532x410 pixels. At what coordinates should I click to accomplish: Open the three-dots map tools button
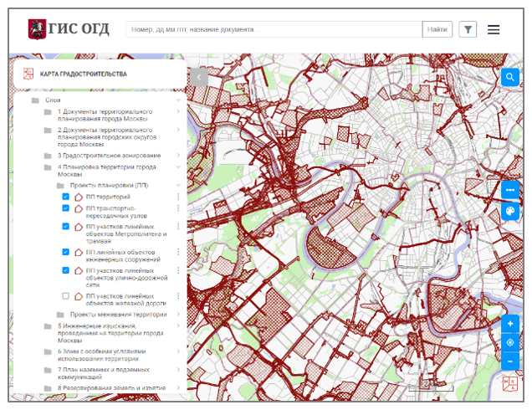point(510,190)
